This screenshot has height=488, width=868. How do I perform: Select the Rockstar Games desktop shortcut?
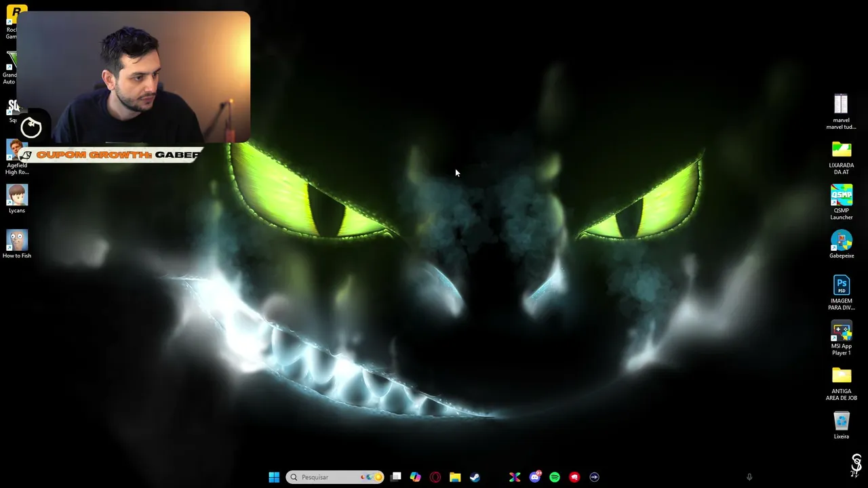[x=12, y=22]
